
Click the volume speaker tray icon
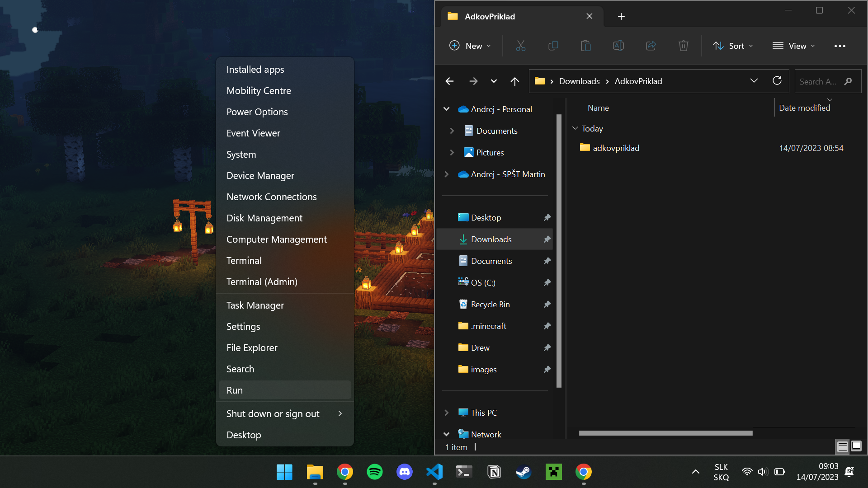point(763,472)
